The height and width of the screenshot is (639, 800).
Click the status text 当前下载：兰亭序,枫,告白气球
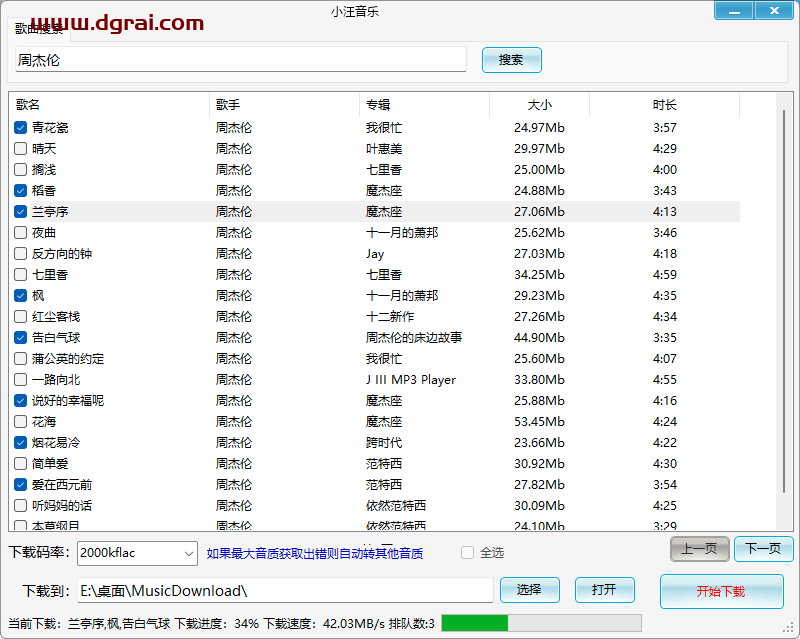[89, 624]
